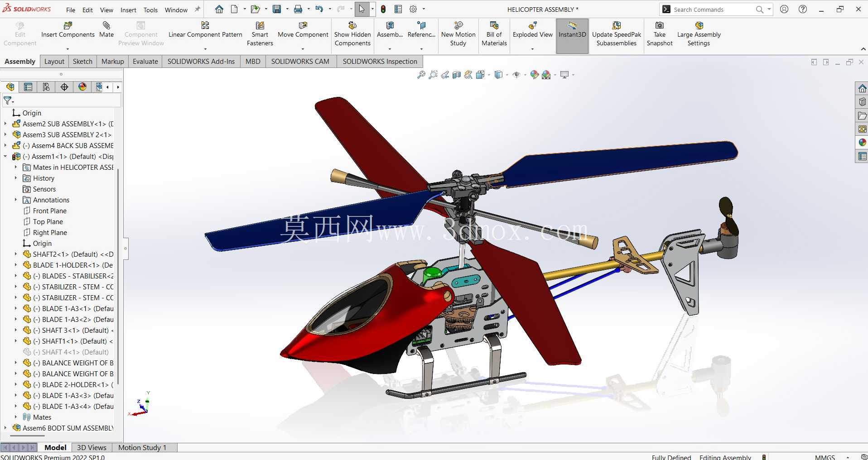The image size is (868, 460).
Task: Open the Motion Study 1 tab
Action: click(x=142, y=447)
